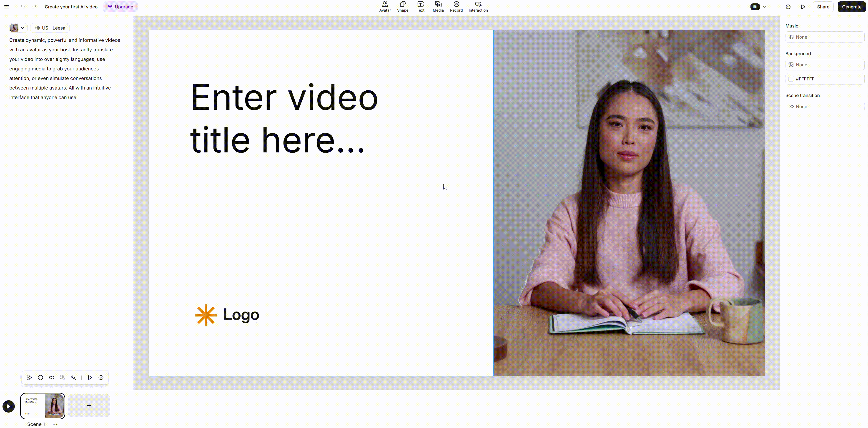Click the Scene 1 label

point(36,424)
